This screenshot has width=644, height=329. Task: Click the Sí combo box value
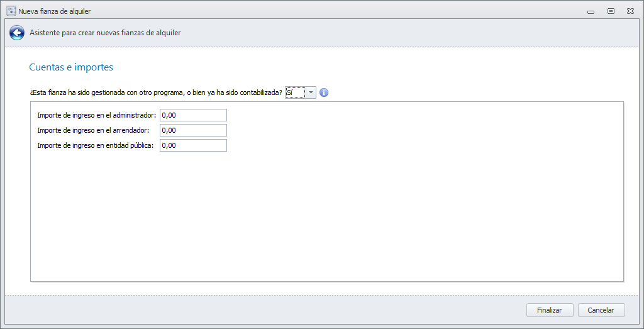(295, 92)
